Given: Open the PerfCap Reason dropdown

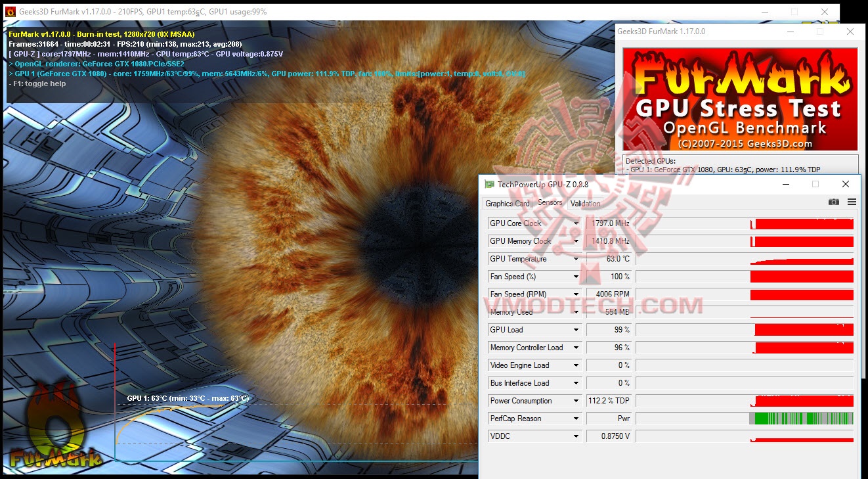Looking at the screenshot, I should pyautogui.click(x=576, y=419).
